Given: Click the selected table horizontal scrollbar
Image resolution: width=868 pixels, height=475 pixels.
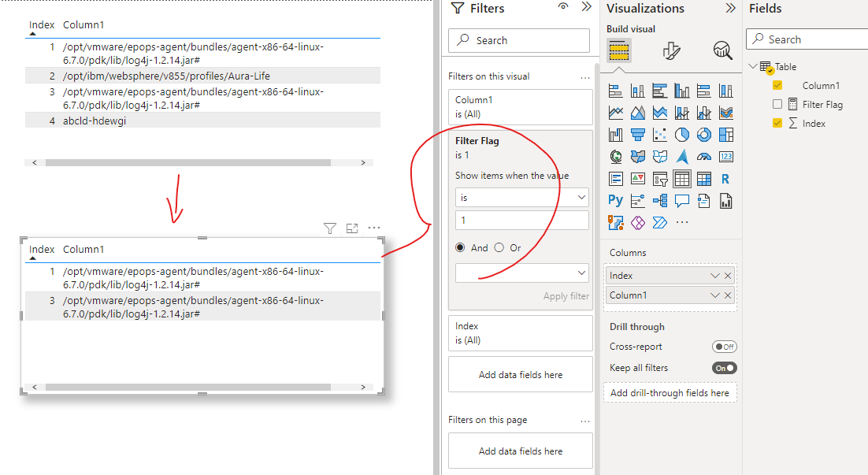Looking at the screenshot, I should 187,388.
